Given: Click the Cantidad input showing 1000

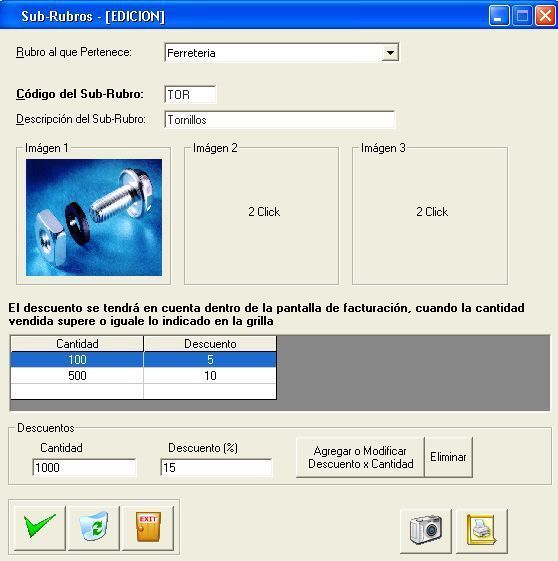Looking at the screenshot, I should point(84,468).
